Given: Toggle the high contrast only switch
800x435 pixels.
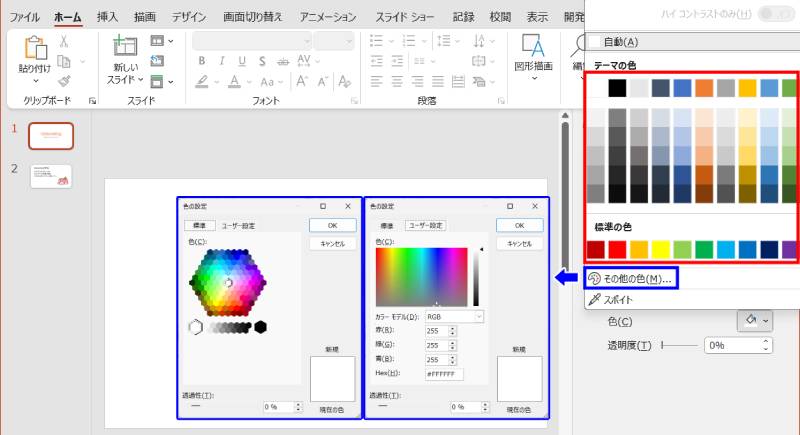Looking at the screenshot, I should click(x=776, y=14).
